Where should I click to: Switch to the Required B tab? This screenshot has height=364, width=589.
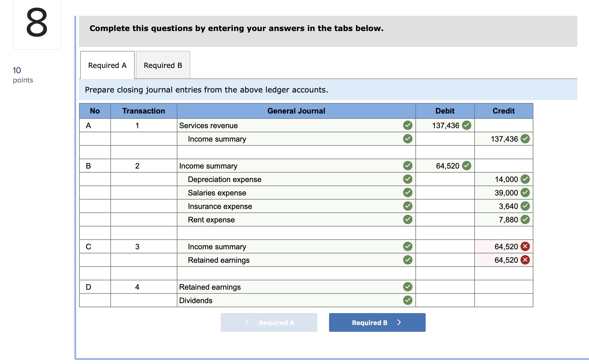(163, 65)
